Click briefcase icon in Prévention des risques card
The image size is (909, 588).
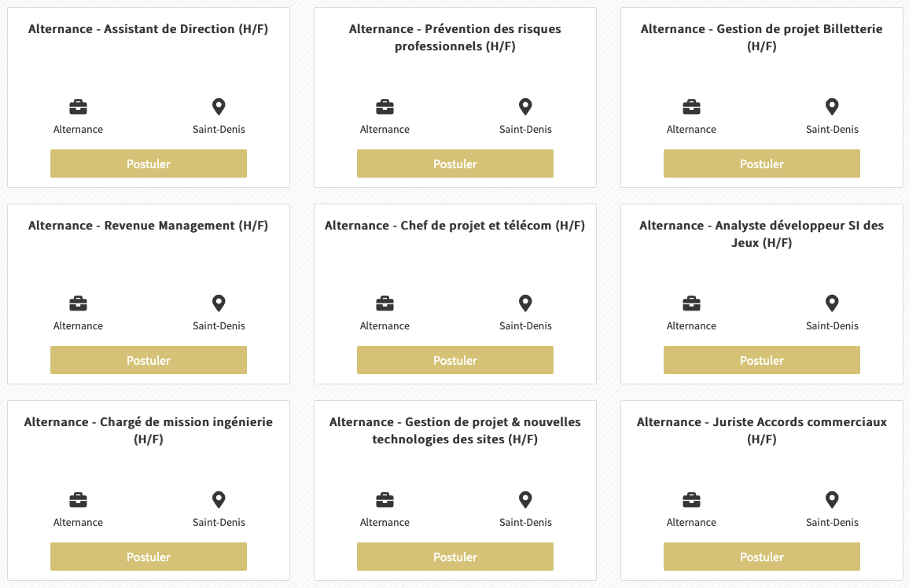click(x=385, y=107)
